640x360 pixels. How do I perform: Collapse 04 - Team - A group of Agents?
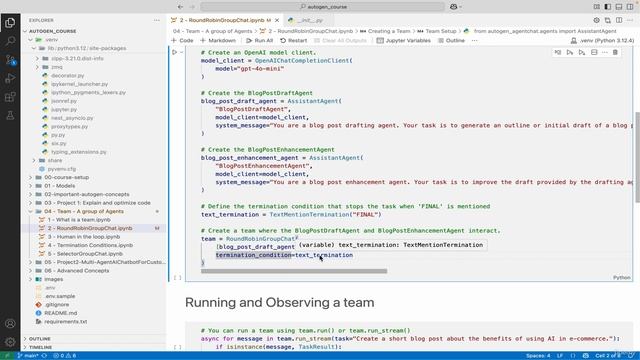pyautogui.click(x=94, y=211)
